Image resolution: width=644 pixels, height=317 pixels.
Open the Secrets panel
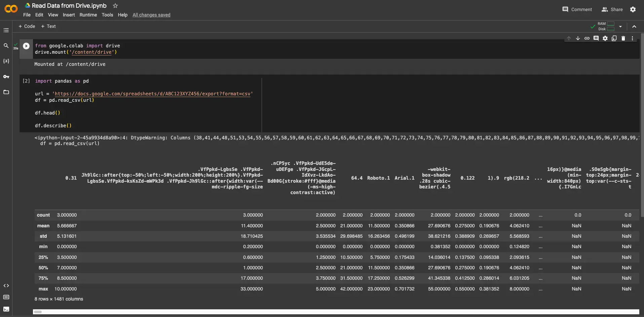[x=6, y=77]
